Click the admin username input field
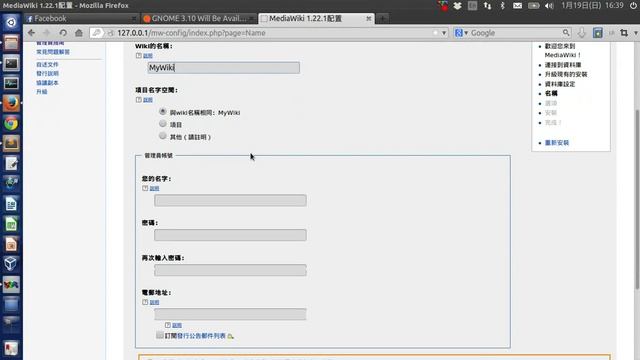Screen dimensions: 640x360 pyautogui.click(x=230, y=200)
